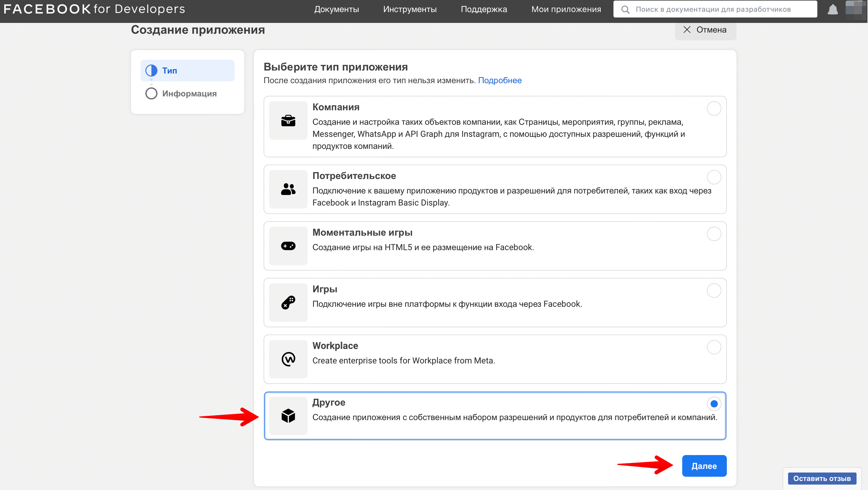Click the Оставить отзыв button

pos(822,478)
